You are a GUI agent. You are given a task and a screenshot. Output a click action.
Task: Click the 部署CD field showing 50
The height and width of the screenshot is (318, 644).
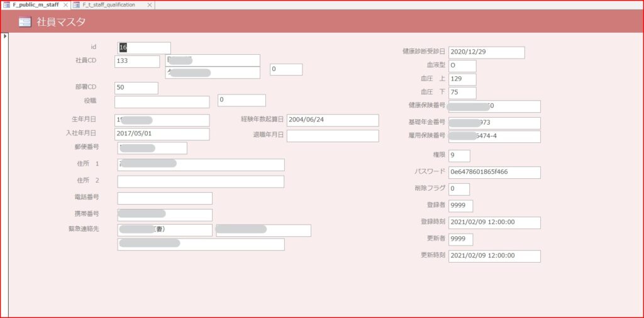pos(136,88)
